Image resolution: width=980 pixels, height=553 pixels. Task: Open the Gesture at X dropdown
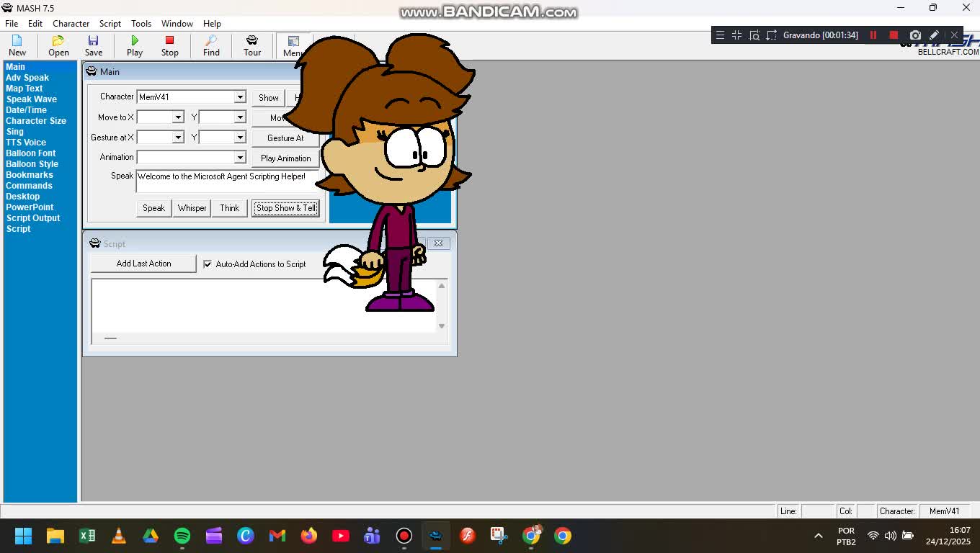click(x=178, y=137)
